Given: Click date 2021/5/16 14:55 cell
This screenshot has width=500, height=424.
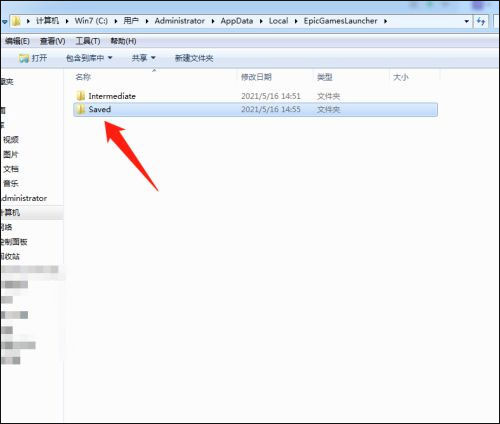Looking at the screenshot, I should [271, 109].
